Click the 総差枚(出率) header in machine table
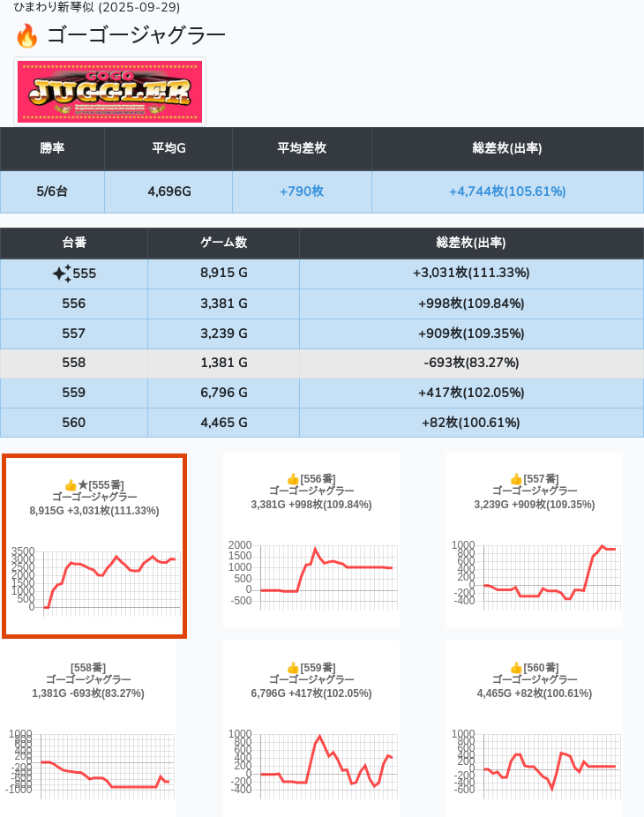This screenshot has width=644, height=817. (471, 243)
